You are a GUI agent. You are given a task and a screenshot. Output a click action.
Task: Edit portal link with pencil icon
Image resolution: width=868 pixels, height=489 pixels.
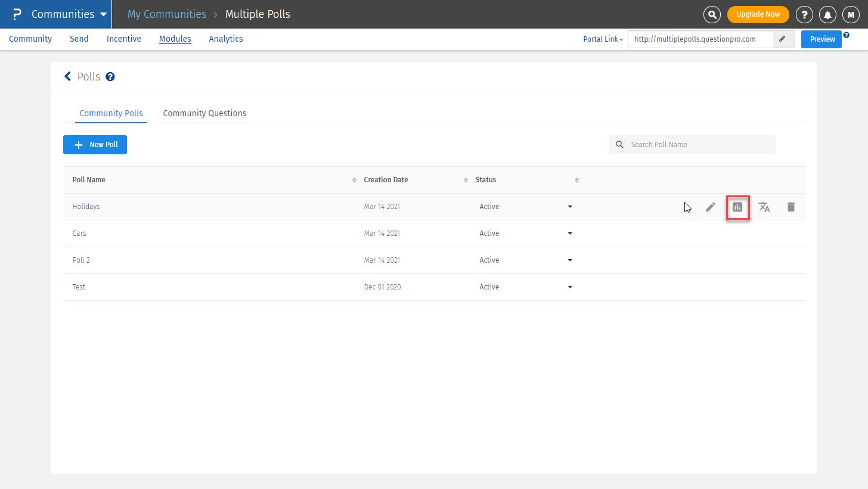pos(783,39)
